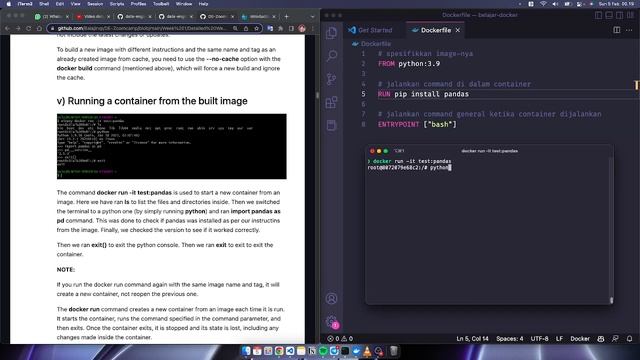640x360 pixels.
Task: Expand the Chrome tab search chevron
Action: (312, 16)
